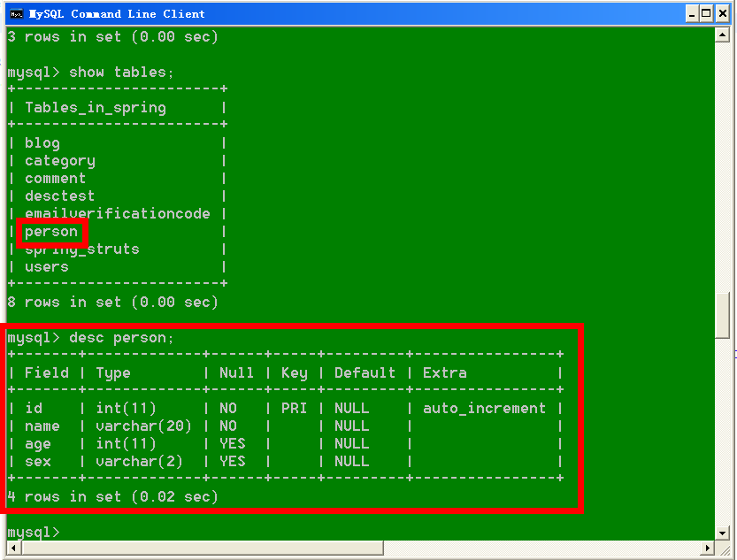Click the 'name' field cell
Image resolution: width=737 pixels, height=560 pixels.
pos(42,426)
